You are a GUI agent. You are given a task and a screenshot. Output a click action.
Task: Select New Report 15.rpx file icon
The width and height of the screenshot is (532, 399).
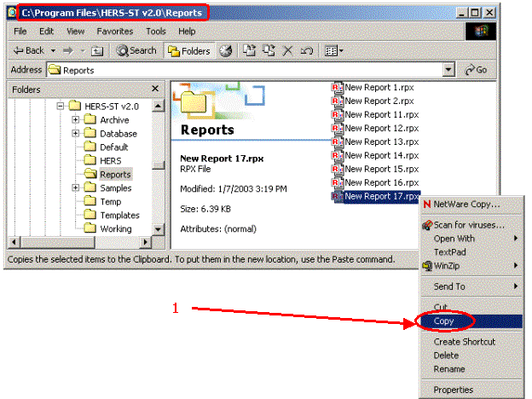click(337, 169)
